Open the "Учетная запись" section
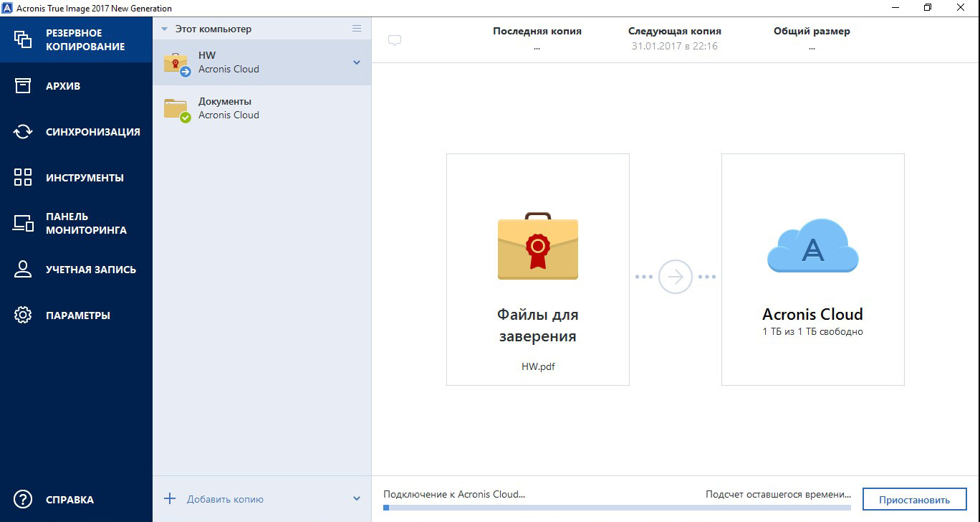 coord(76,269)
